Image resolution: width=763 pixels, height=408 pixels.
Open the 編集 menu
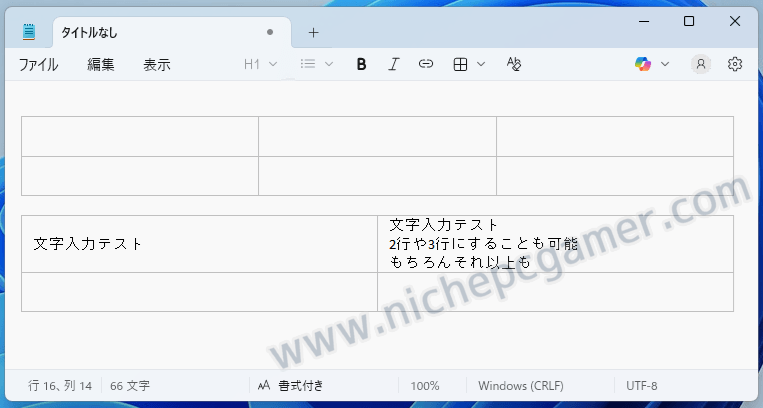coord(101,64)
